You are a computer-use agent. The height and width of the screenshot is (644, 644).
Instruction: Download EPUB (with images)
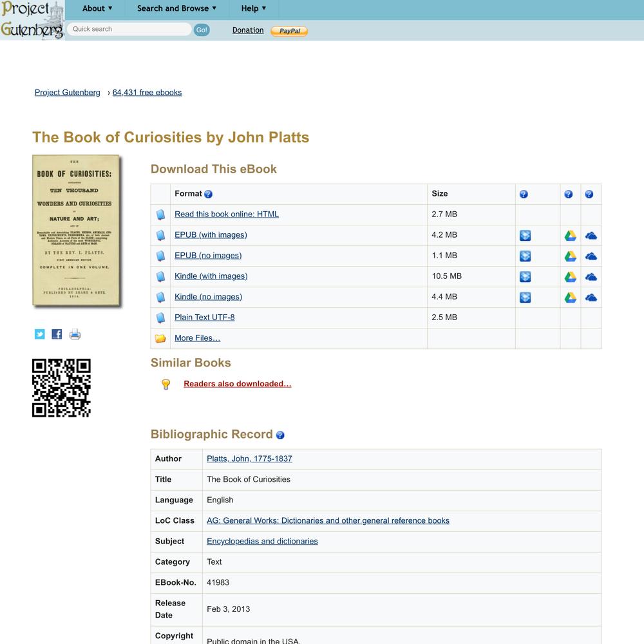coord(211,234)
